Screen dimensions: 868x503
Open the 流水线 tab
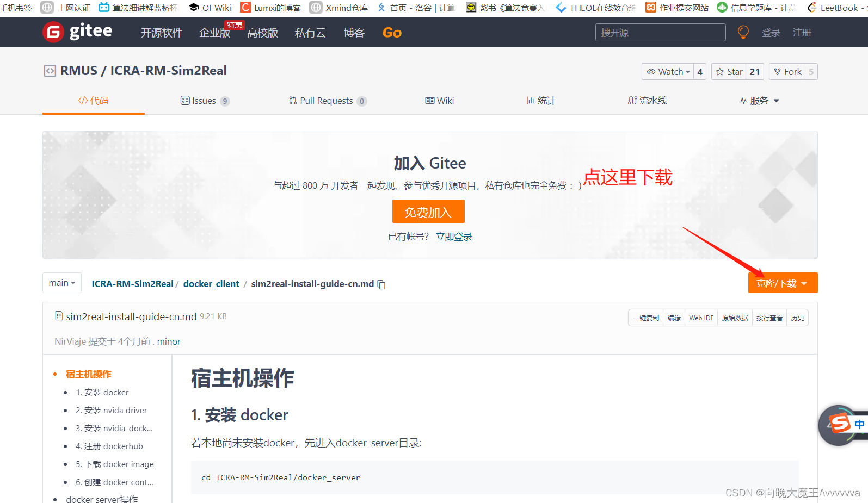(x=647, y=101)
